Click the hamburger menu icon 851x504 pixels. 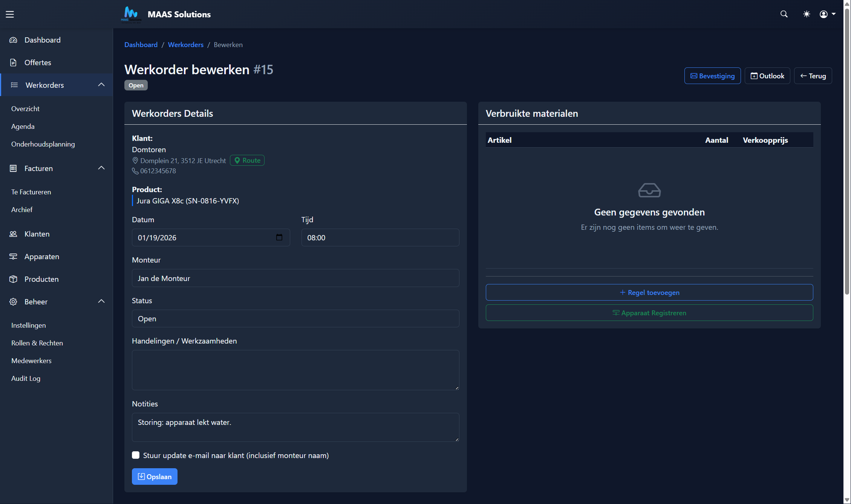(x=10, y=14)
